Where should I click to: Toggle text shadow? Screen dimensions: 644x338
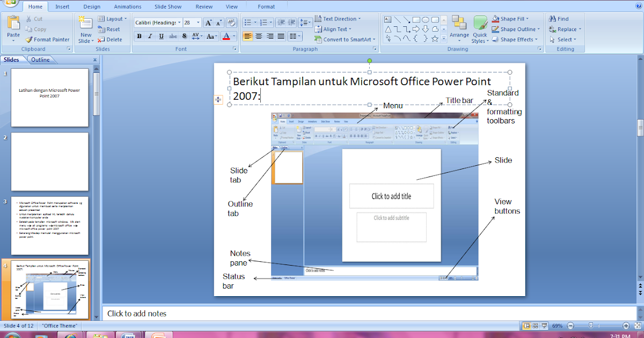click(x=184, y=36)
